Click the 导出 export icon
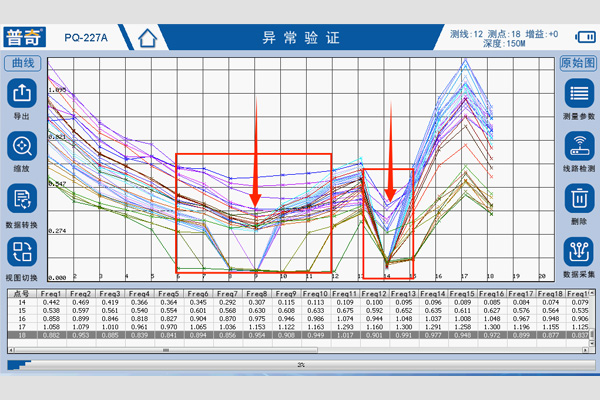 (x=22, y=95)
